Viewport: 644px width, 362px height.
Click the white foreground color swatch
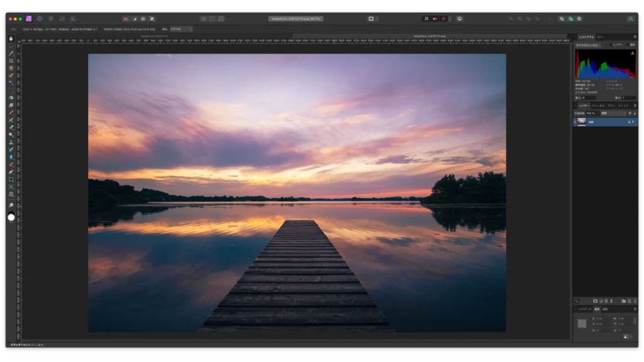(11, 217)
